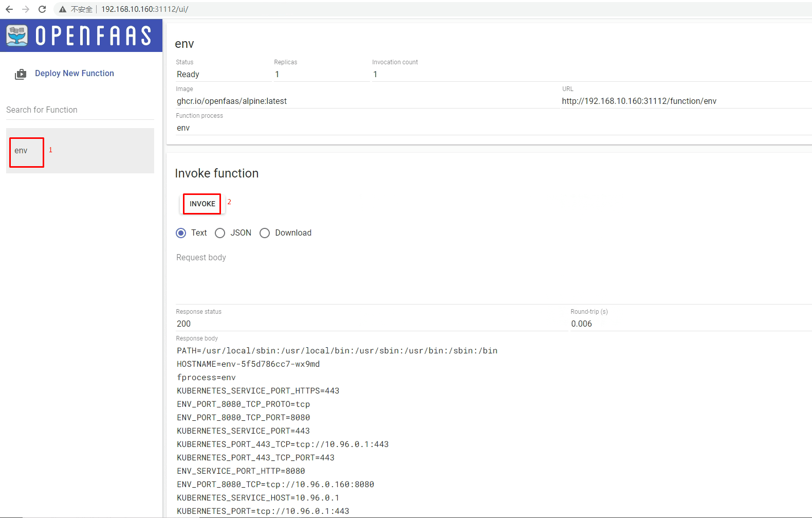Invoke the env function
The height and width of the screenshot is (518, 812).
[202, 204]
